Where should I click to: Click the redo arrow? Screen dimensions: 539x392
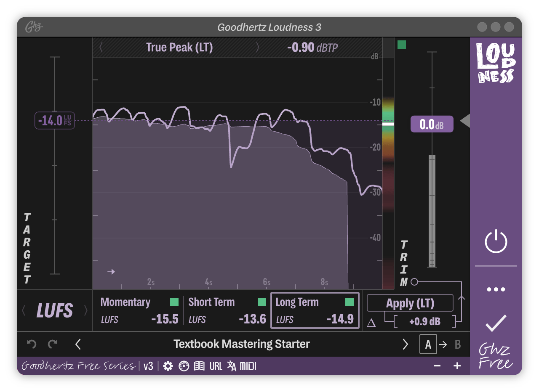(53, 344)
